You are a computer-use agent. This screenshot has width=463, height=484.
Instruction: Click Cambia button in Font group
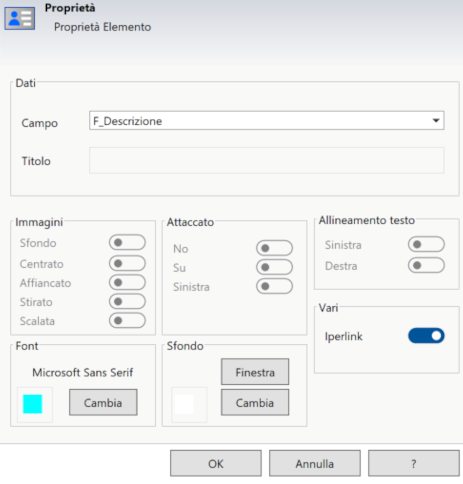point(103,402)
